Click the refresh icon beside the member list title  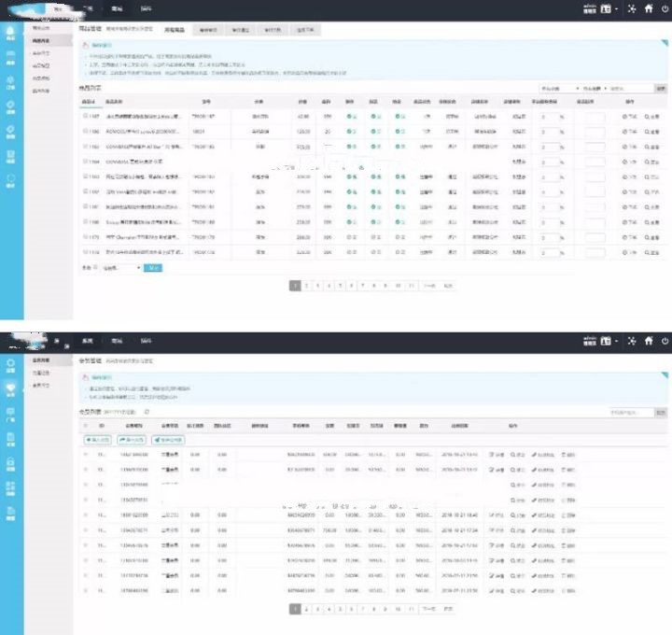146,412
